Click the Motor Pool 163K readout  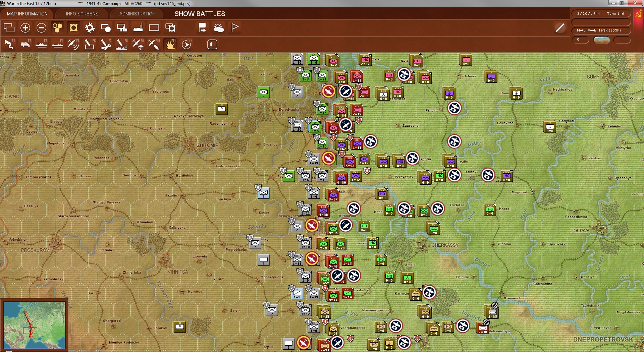(x=601, y=31)
